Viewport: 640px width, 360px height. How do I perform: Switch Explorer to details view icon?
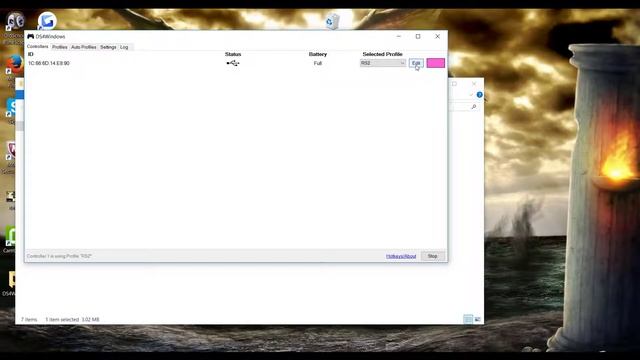pyautogui.click(x=468, y=319)
